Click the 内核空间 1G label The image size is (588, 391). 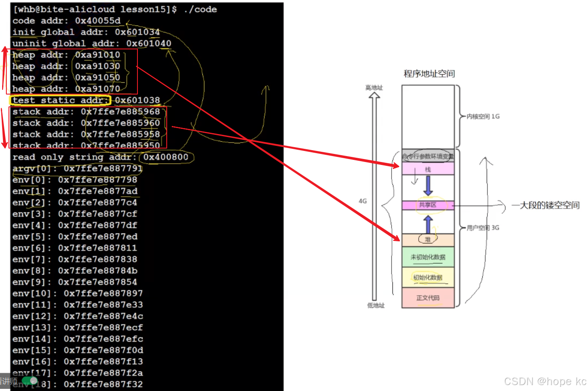point(483,117)
